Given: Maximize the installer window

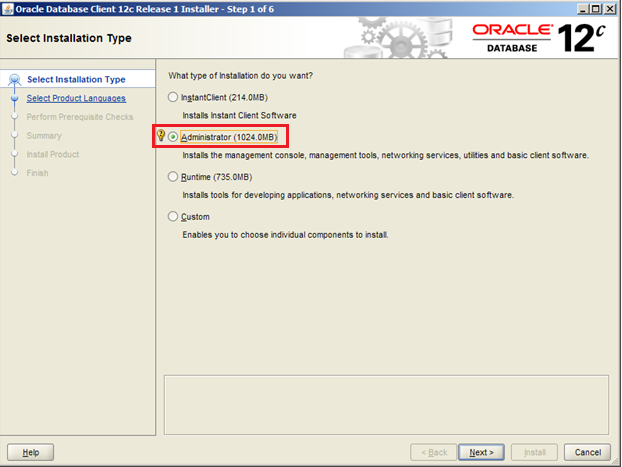Looking at the screenshot, I should tap(596, 9).
